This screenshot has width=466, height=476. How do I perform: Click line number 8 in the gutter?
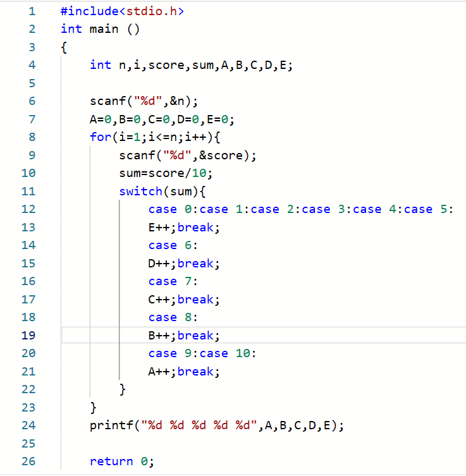32,137
